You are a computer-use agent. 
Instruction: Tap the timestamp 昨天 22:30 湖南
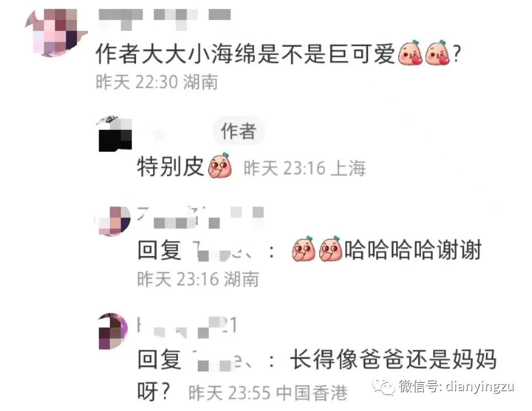click(157, 82)
